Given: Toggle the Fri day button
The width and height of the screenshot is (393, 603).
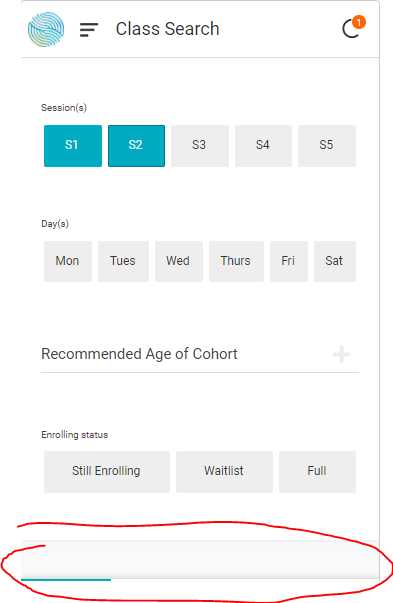Looking at the screenshot, I should (x=289, y=262).
